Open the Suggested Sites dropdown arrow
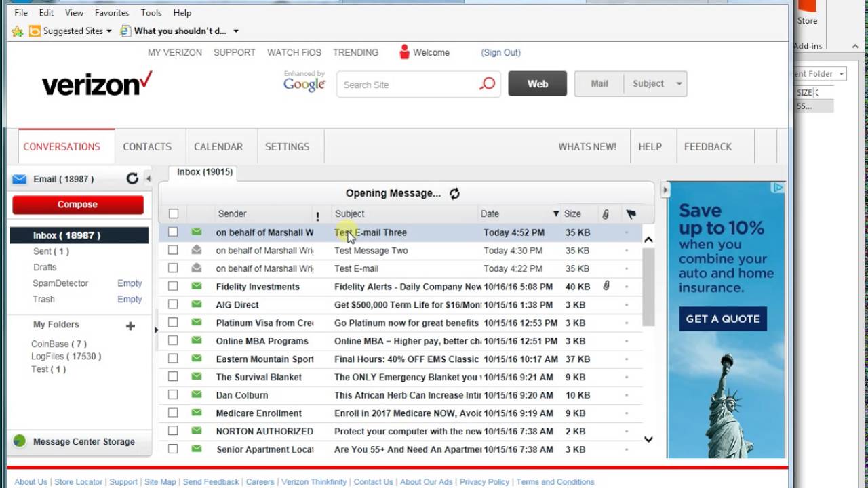This screenshot has height=488, width=868. pos(108,31)
